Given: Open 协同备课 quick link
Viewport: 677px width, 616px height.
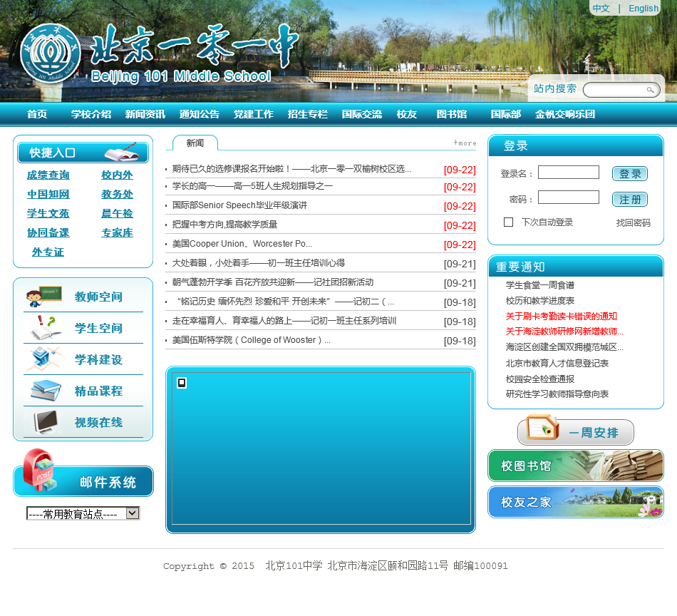Looking at the screenshot, I should [48, 233].
